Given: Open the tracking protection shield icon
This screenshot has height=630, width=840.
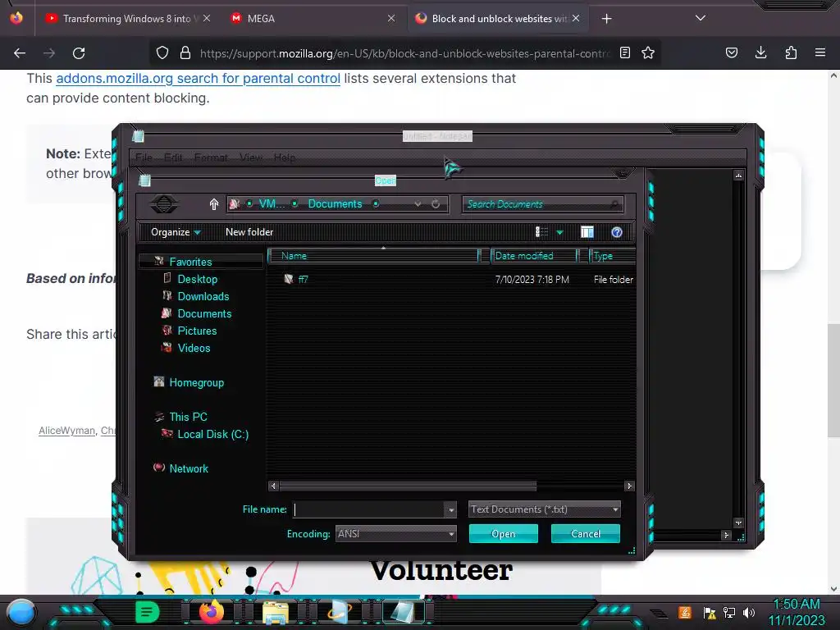Looking at the screenshot, I should click(x=162, y=52).
